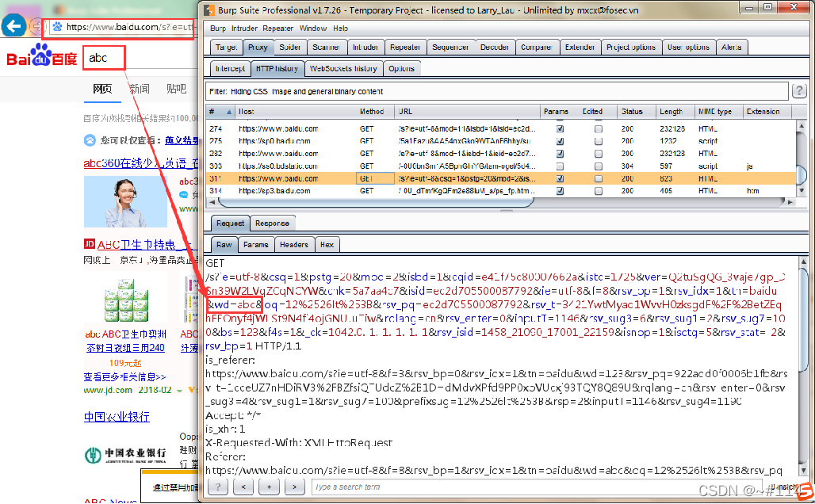Open the Intruder menu

coord(244,29)
